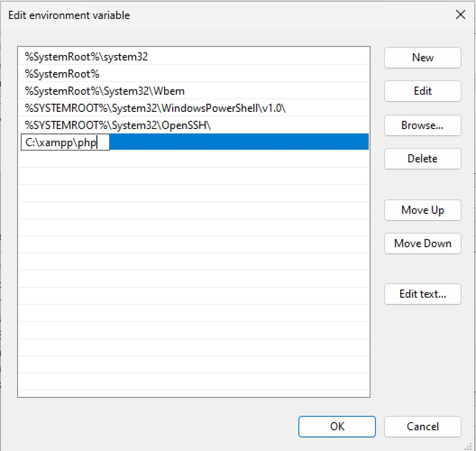
Task: Select the %SystemRoot%\system32 entry
Action: coord(194,56)
